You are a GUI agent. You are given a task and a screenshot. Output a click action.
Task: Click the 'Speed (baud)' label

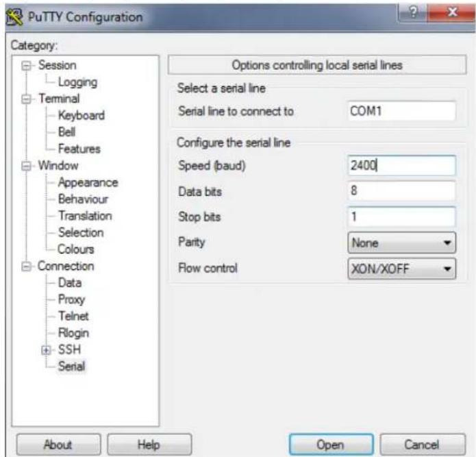click(x=212, y=166)
